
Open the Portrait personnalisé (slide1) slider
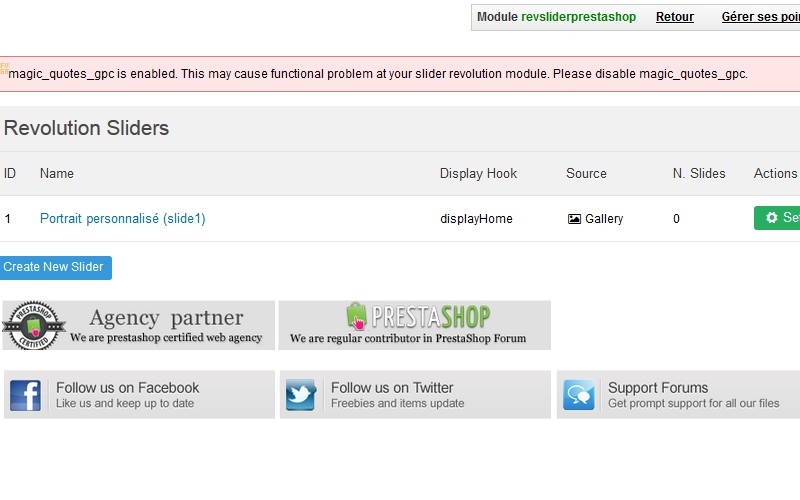point(122,218)
